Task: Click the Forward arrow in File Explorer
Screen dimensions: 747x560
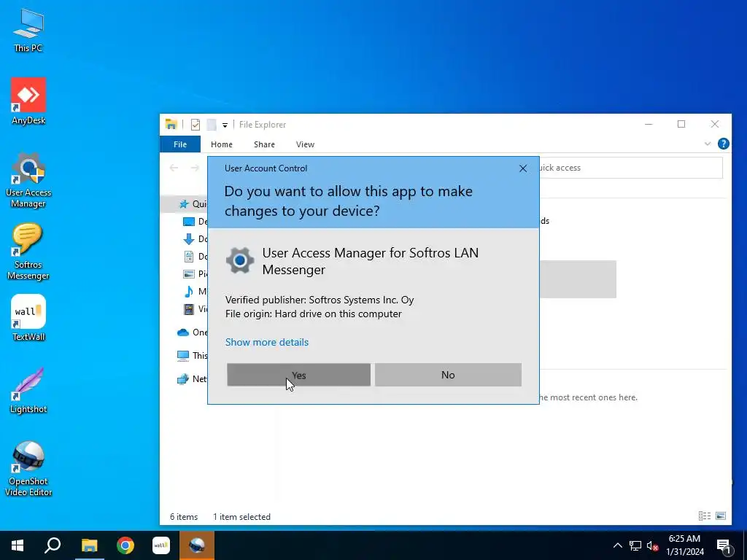Action: click(x=195, y=168)
